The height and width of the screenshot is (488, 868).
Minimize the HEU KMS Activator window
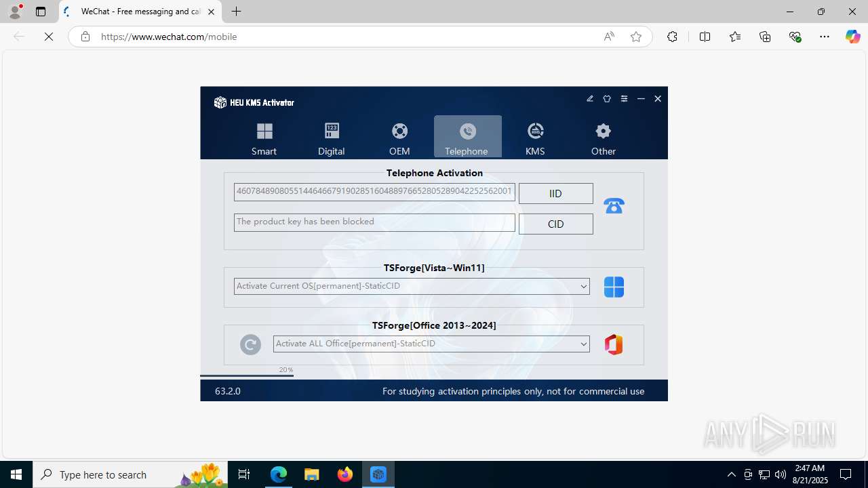641,99
